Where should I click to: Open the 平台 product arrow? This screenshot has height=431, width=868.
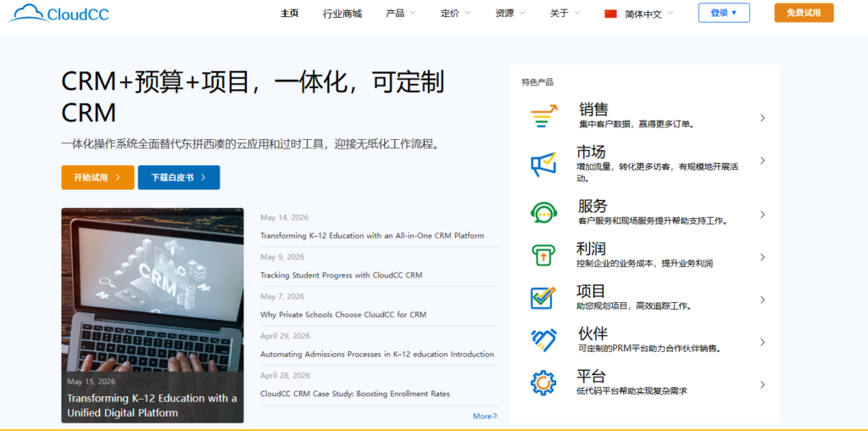pyautogui.click(x=762, y=384)
